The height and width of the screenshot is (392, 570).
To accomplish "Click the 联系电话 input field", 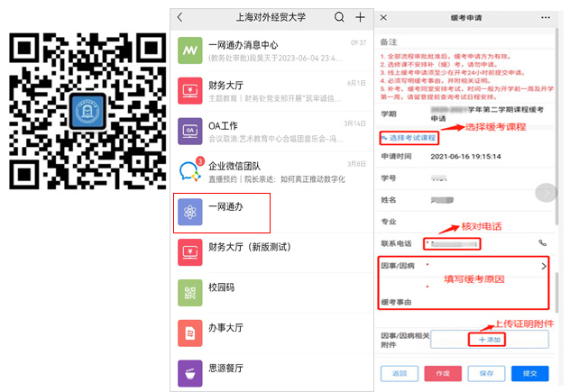I will [452, 243].
